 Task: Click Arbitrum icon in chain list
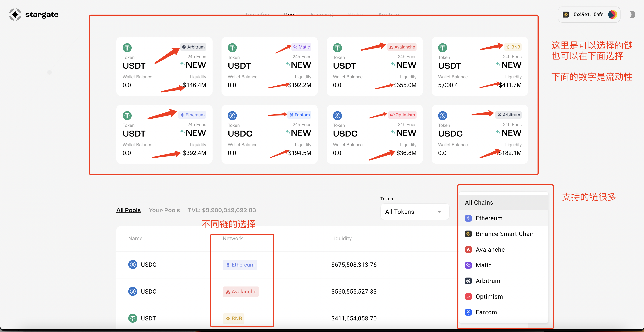click(x=468, y=281)
